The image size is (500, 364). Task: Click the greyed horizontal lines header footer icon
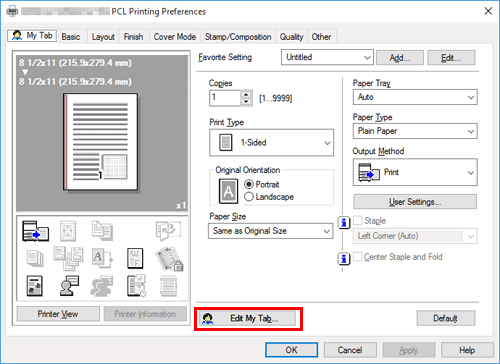click(168, 286)
